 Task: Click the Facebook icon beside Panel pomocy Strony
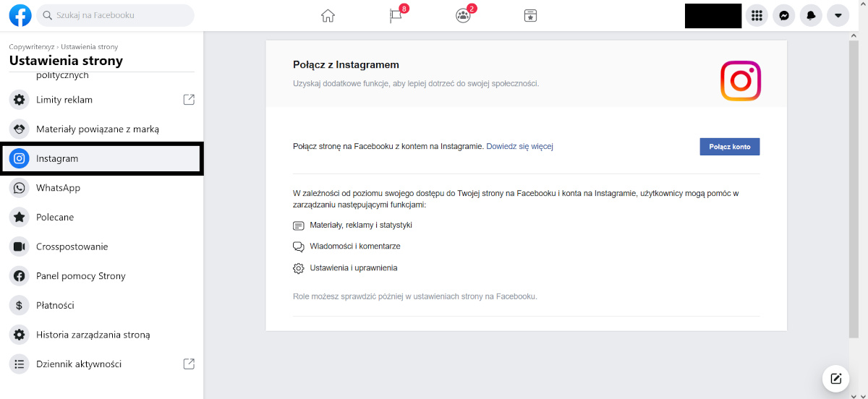click(x=20, y=275)
